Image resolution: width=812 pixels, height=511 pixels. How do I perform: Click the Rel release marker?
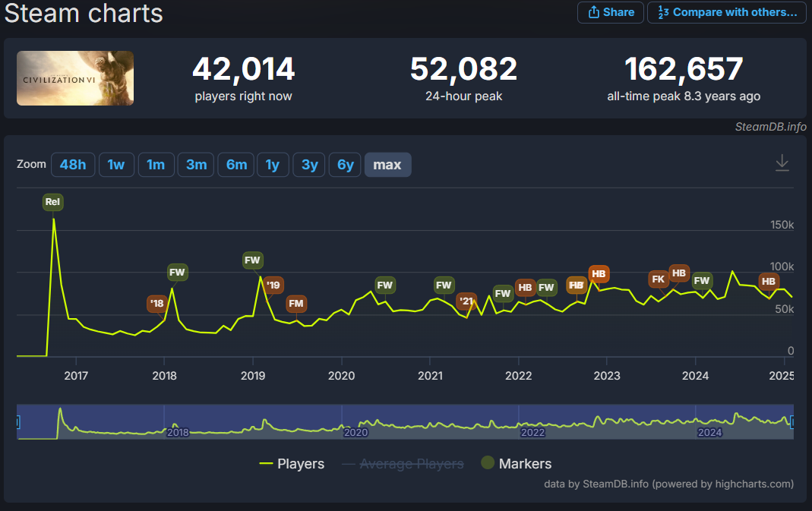(x=53, y=202)
